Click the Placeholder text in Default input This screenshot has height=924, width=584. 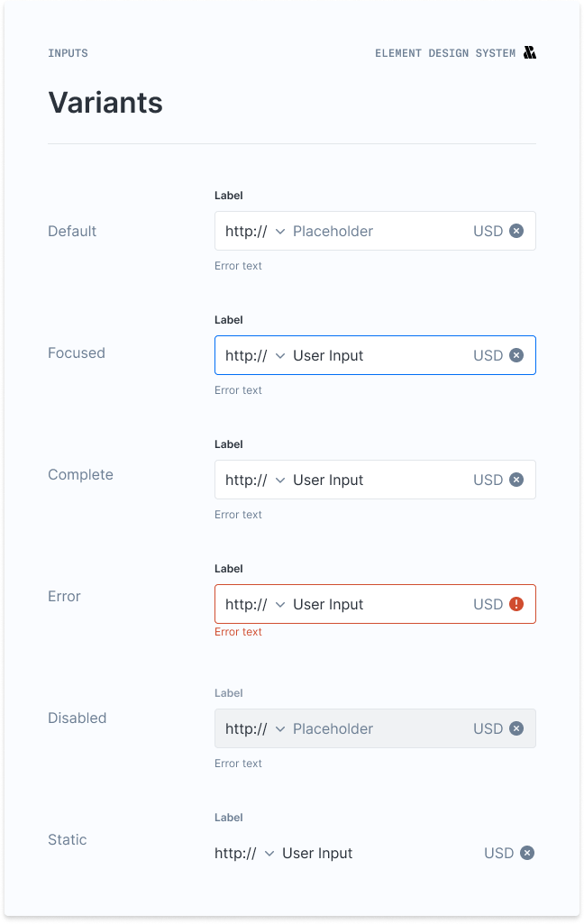click(333, 231)
